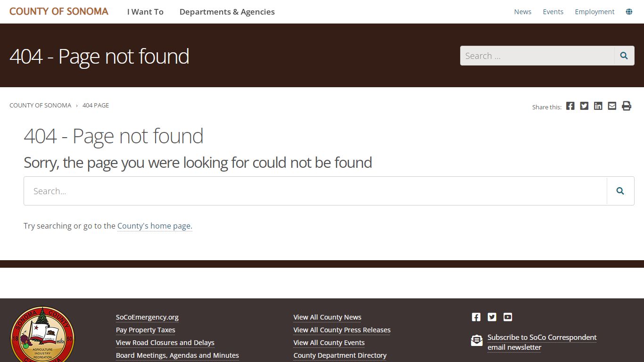
Task: Share this page on LinkedIn
Action: tap(598, 106)
